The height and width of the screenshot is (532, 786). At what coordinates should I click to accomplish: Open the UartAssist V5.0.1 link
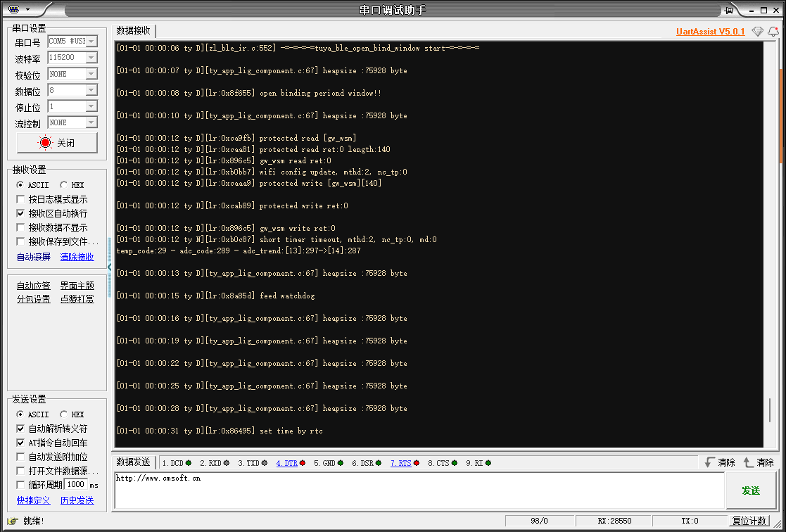[710, 32]
